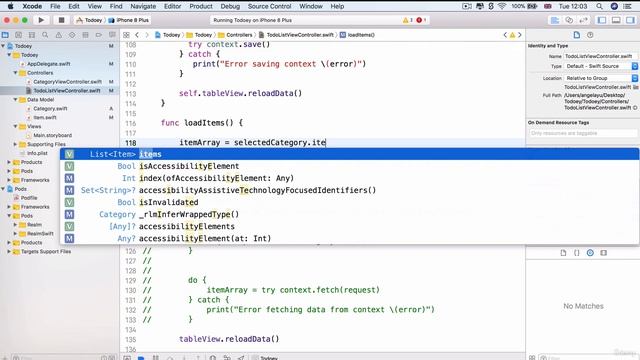The width and height of the screenshot is (640, 360).
Task: Go forward in editor history
Action: [x=147, y=35]
